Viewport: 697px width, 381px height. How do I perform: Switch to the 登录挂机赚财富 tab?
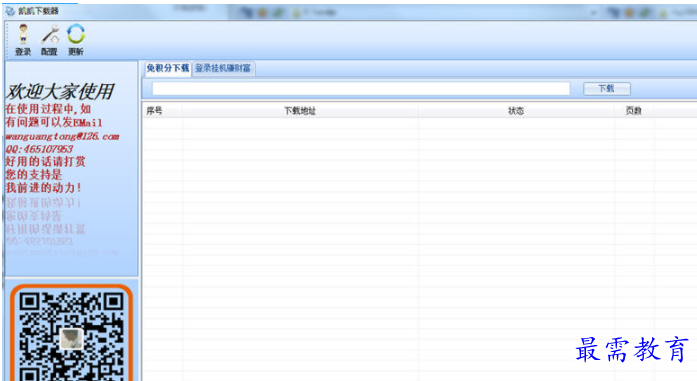(x=223, y=68)
